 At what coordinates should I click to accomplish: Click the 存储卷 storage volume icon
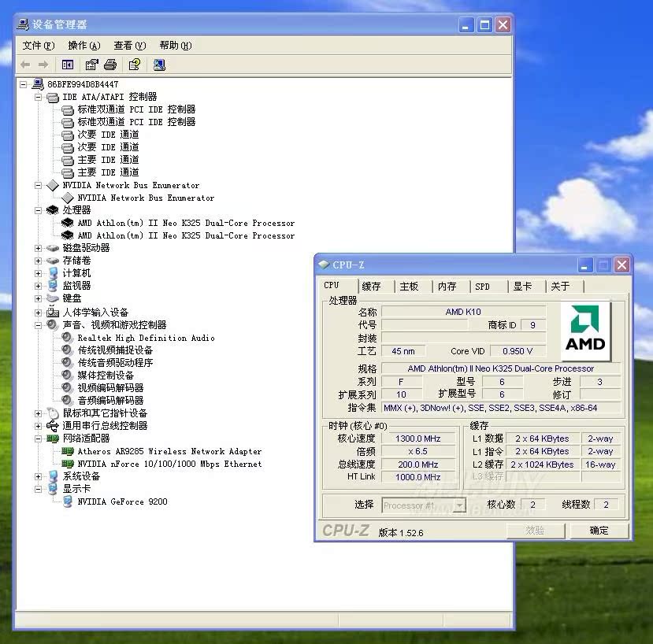(53, 261)
